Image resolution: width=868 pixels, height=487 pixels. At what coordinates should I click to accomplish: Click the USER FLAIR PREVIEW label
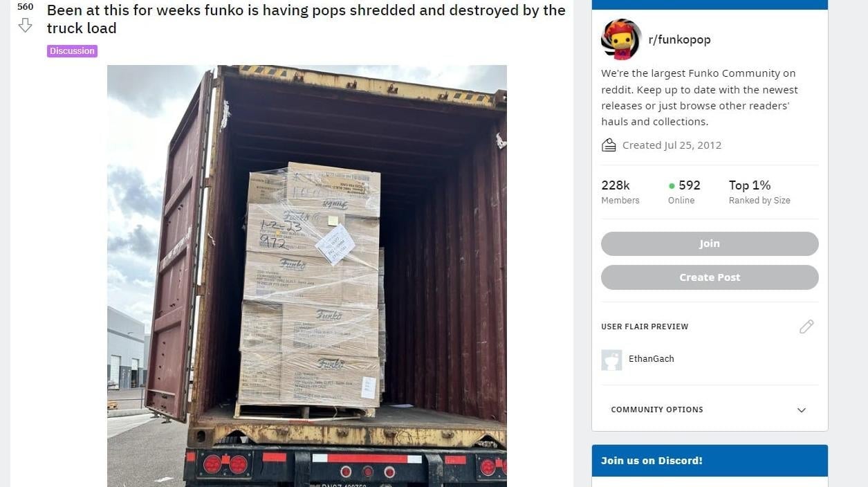click(x=645, y=327)
